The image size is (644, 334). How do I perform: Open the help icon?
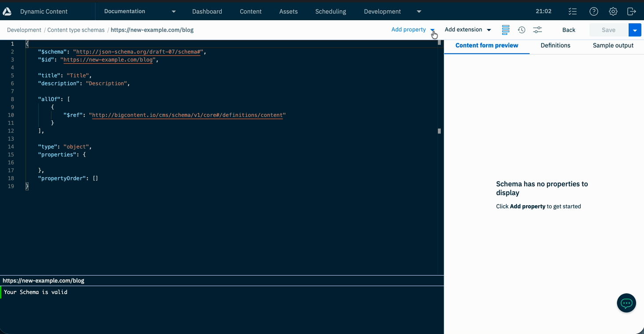pos(593,11)
